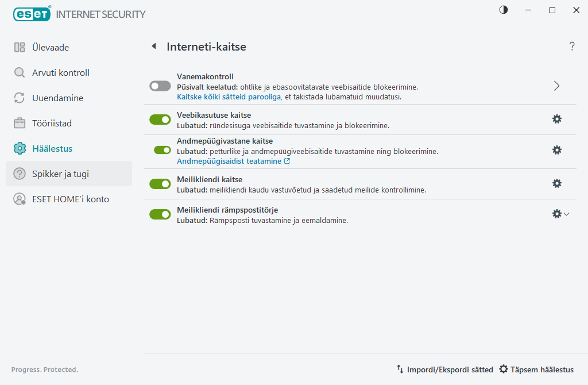Image resolution: width=588 pixels, height=385 pixels.
Task: Click the Veebikasutuse kaitse settings gear
Action: coord(556,119)
